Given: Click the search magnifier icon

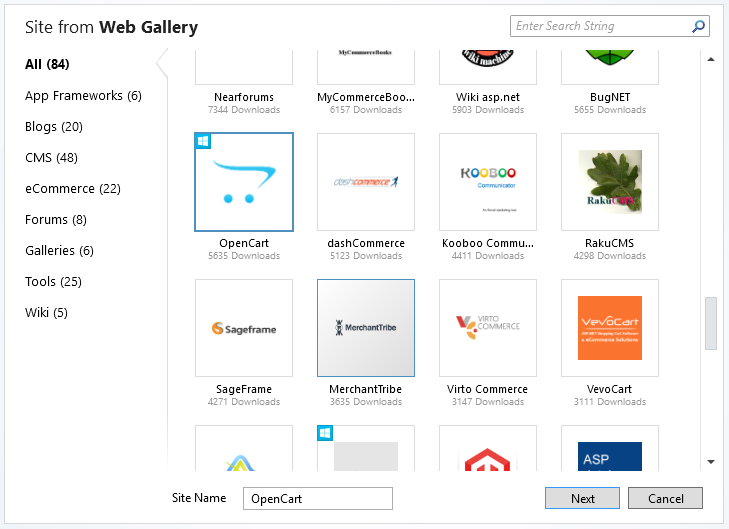Looking at the screenshot, I should tap(698, 27).
